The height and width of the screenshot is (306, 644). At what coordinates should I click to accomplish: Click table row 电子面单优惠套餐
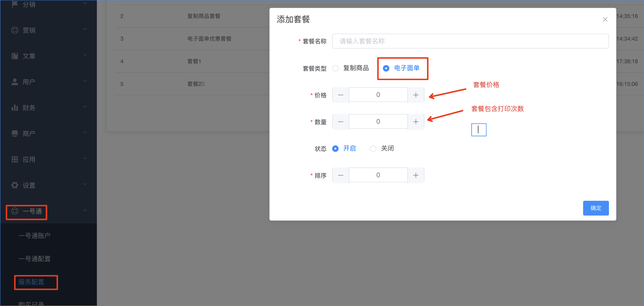(x=209, y=39)
